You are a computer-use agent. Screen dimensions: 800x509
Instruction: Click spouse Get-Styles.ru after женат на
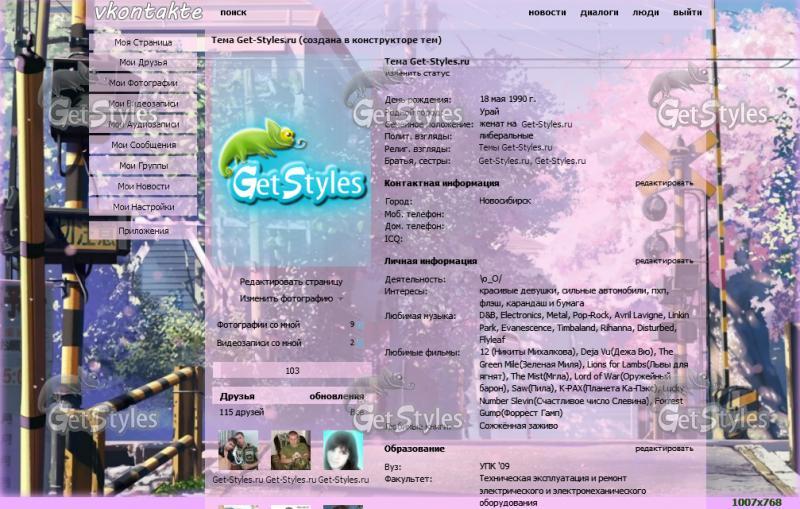coord(546,124)
